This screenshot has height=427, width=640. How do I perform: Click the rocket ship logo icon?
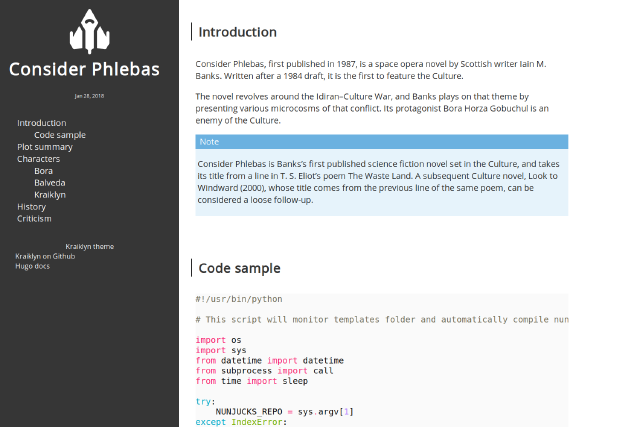pos(89,31)
